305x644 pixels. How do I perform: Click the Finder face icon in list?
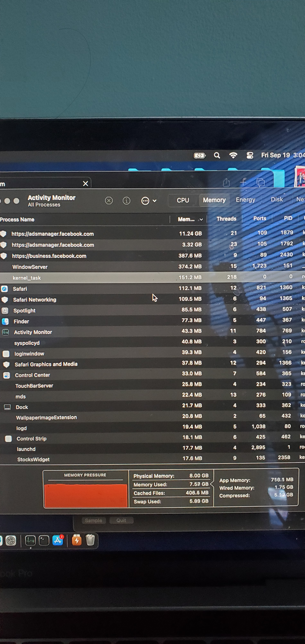[5, 321]
